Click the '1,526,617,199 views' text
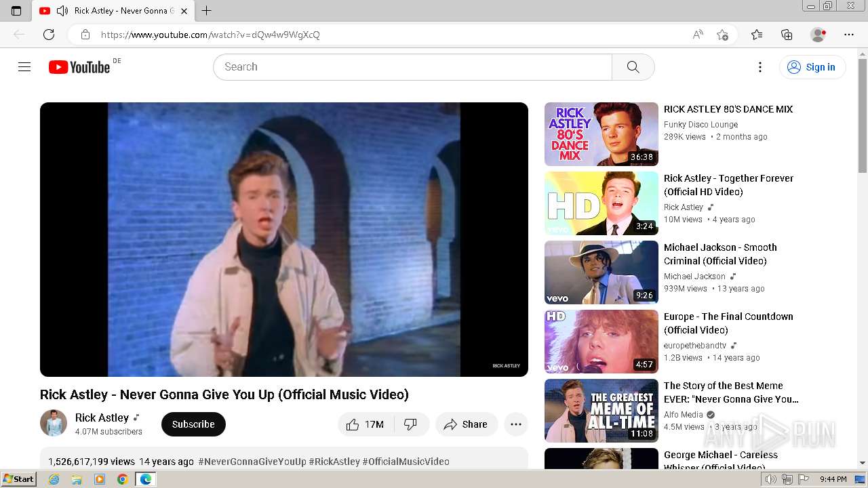Viewport: 868px width, 488px height. point(92,462)
